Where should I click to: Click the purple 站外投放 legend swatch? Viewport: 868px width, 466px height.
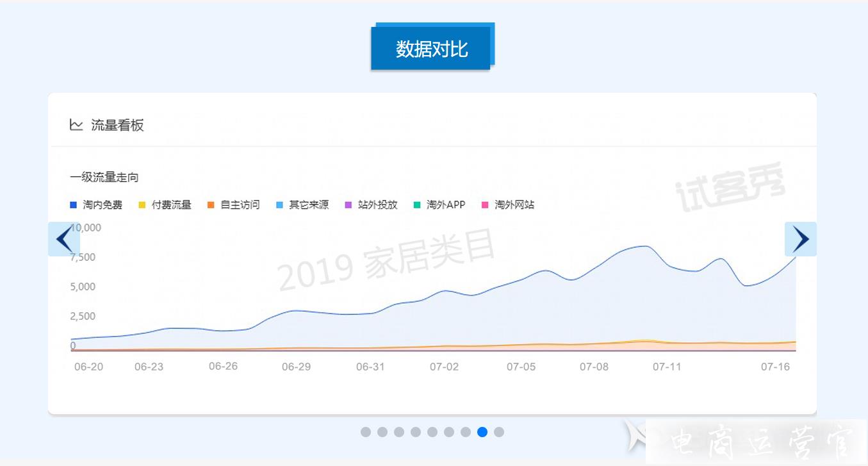348,205
